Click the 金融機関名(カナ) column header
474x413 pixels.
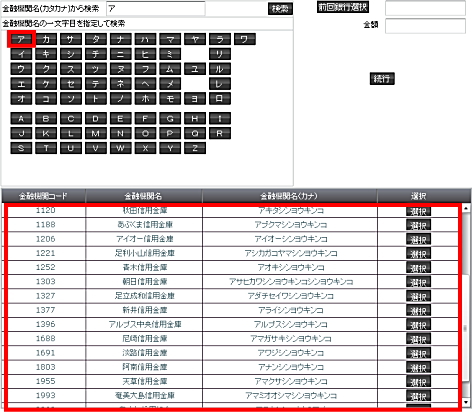pyautogui.click(x=289, y=196)
